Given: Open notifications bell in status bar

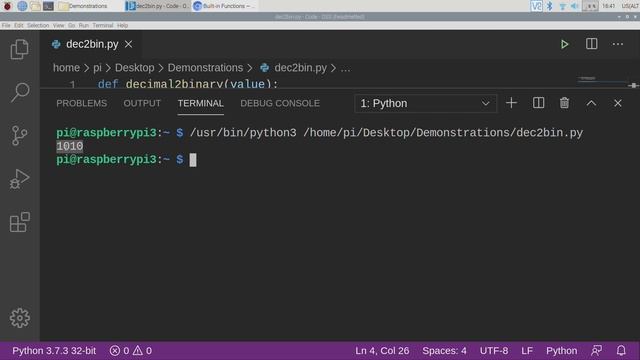Looking at the screenshot, I should (621, 351).
